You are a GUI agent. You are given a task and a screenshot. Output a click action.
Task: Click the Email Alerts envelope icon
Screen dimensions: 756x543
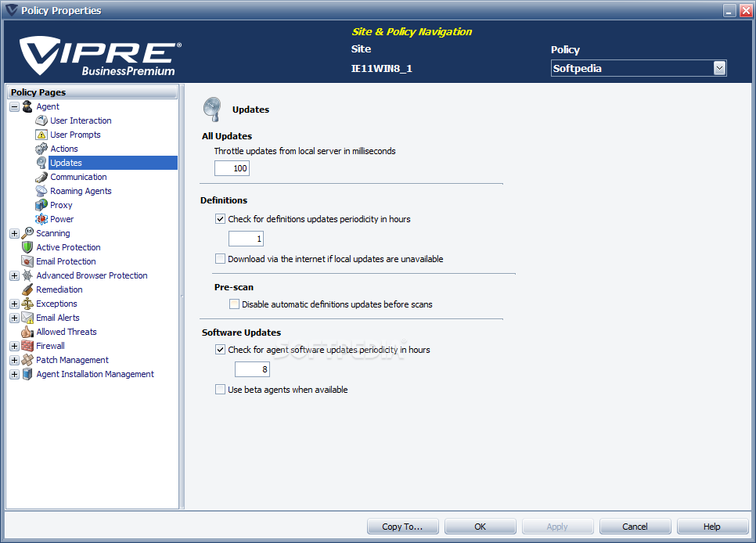pyautogui.click(x=27, y=318)
